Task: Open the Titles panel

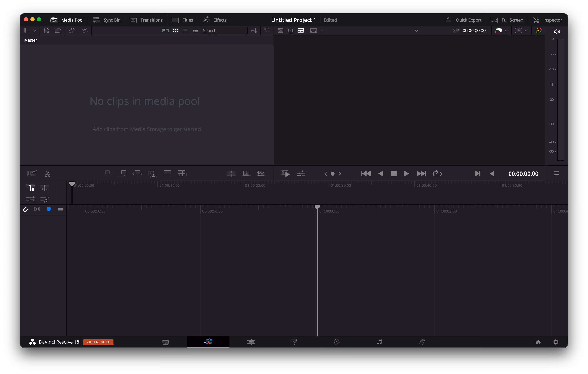Action: 183,20
